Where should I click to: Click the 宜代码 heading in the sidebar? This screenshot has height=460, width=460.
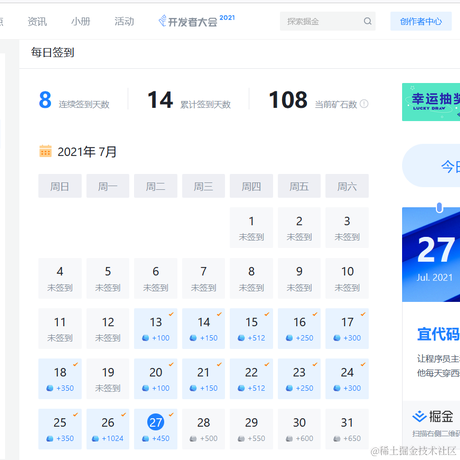(x=438, y=334)
